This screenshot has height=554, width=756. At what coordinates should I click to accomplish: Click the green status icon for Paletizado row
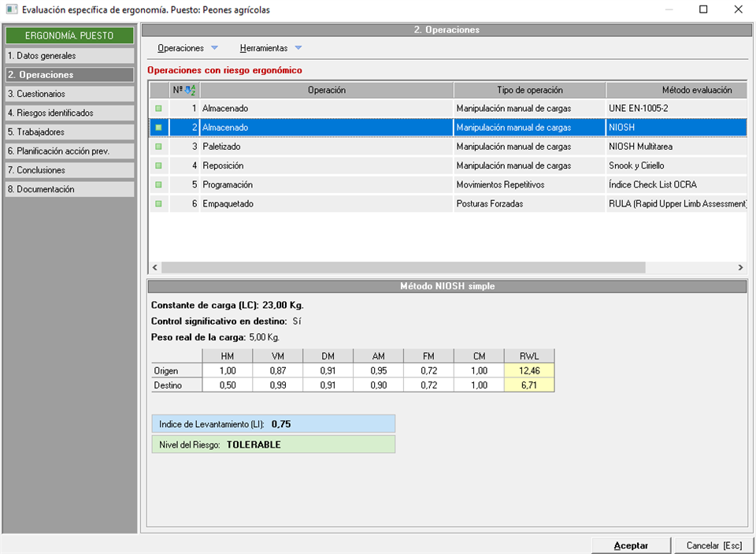(158, 147)
